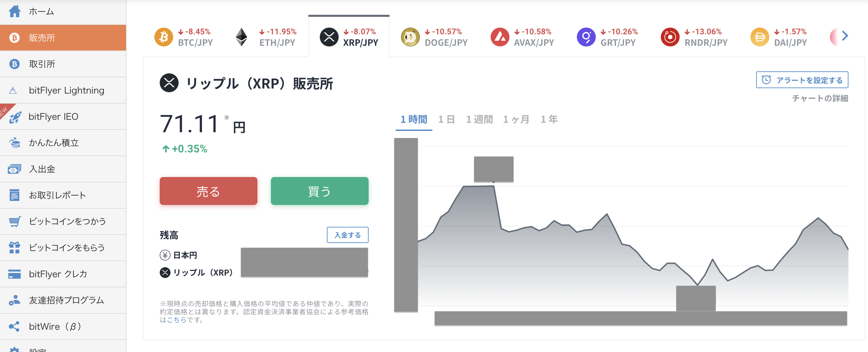Click the Render RNDR red icon

[670, 37]
